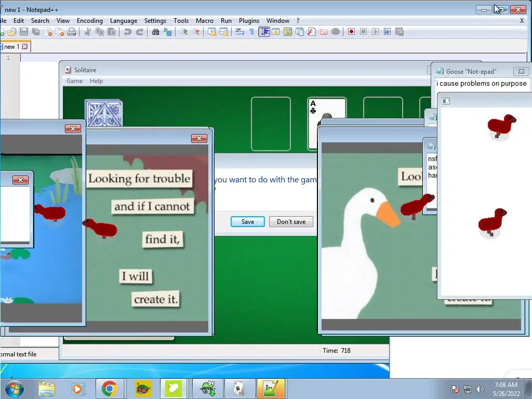
Task: Open Google Chrome from the taskbar
Action: point(109,389)
